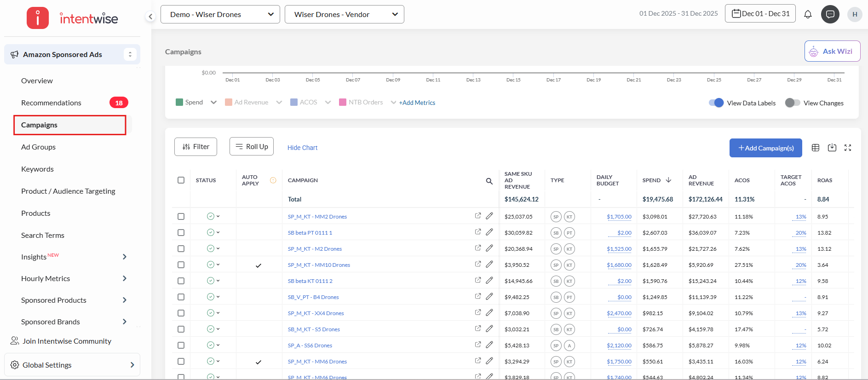Click the green Spend metric color swatch

[x=179, y=102]
